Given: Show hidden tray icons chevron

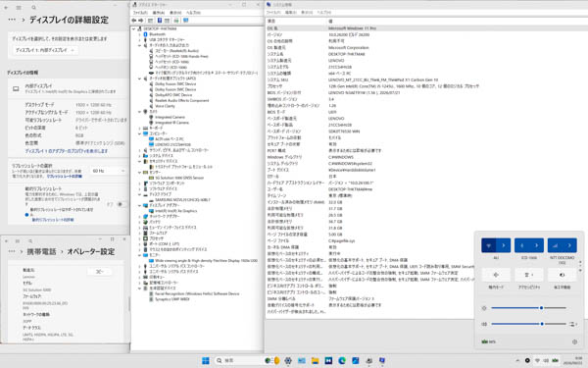Looking at the screenshot, I should [x=517, y=360].
